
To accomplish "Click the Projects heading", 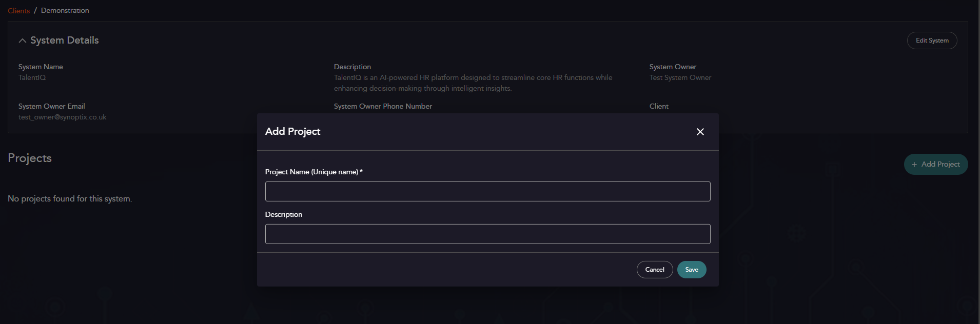I will (x=30, y=158).
